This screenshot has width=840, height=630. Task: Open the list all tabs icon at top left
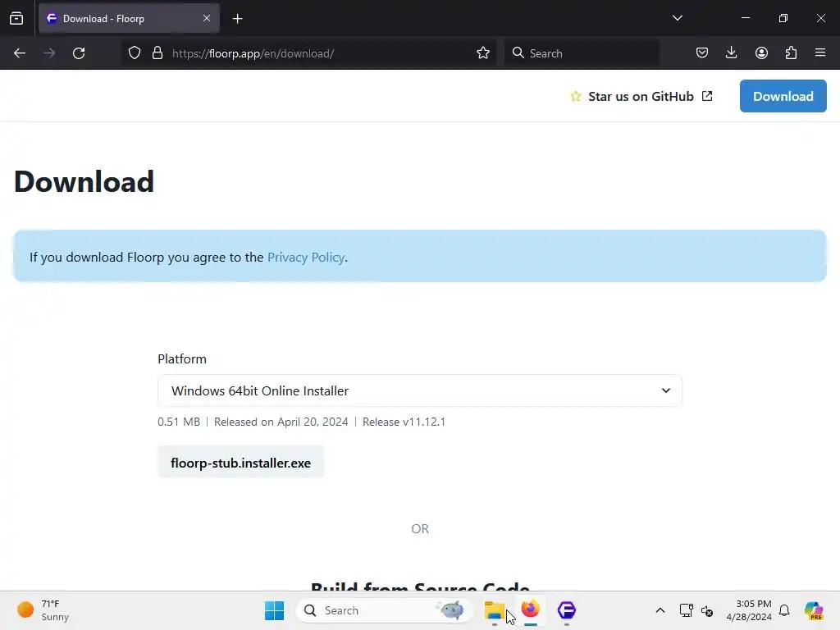tap(16, 18)
